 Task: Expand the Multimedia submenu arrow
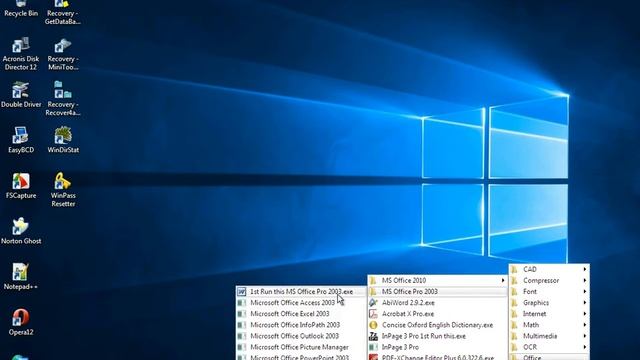(585, 336)
